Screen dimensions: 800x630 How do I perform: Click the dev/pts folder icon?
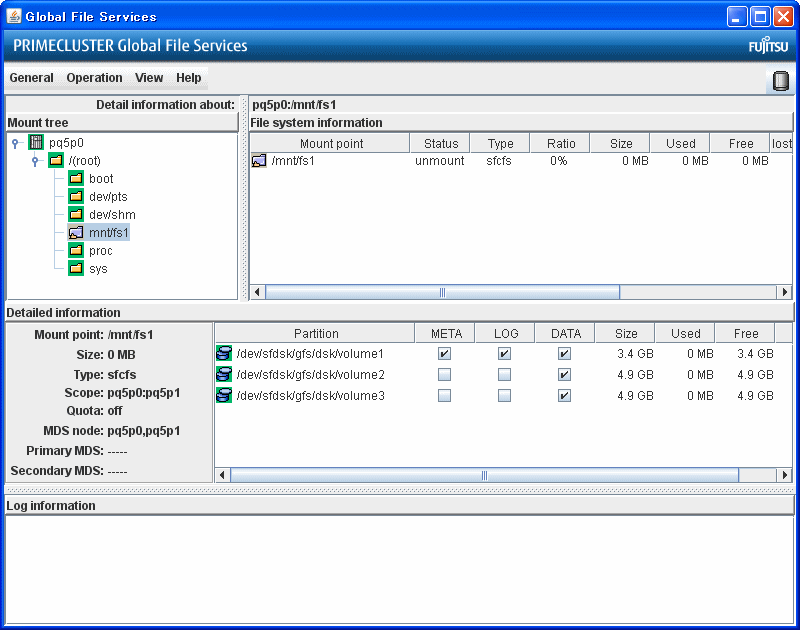tap(76, 196)
